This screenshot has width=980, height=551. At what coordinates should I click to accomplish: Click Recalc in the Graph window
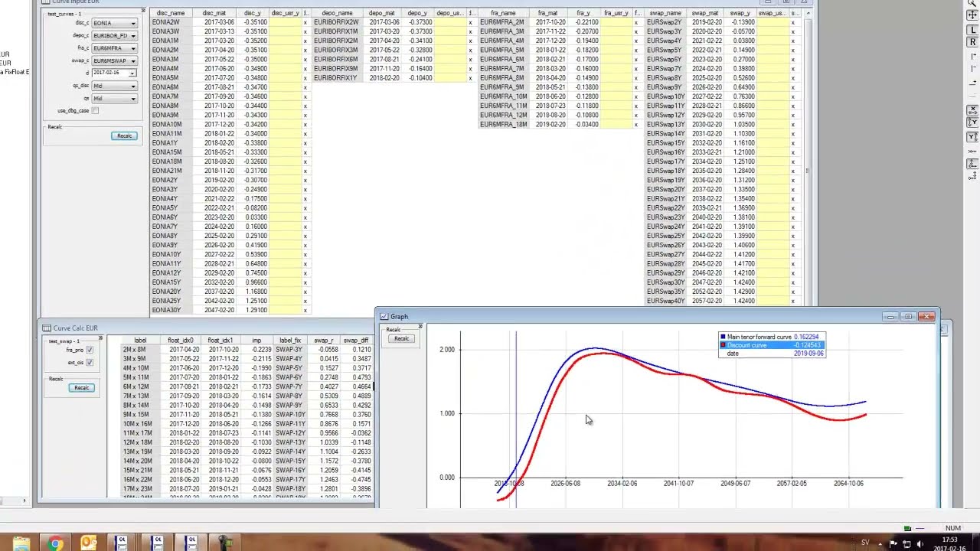pos(401,338)
